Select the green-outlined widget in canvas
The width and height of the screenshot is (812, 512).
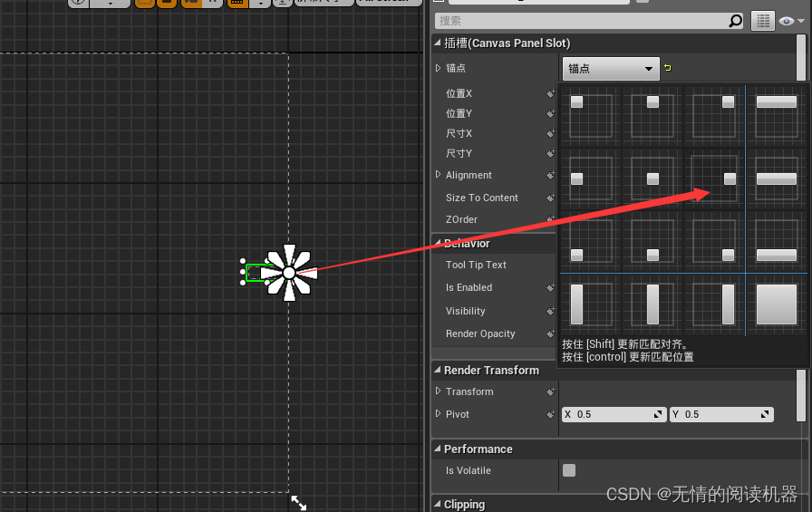point(256,272)
